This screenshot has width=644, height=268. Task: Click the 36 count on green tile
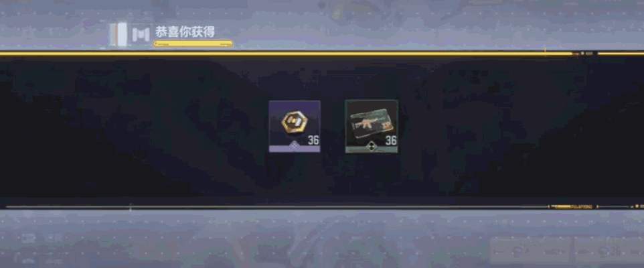tap(391, 141)
